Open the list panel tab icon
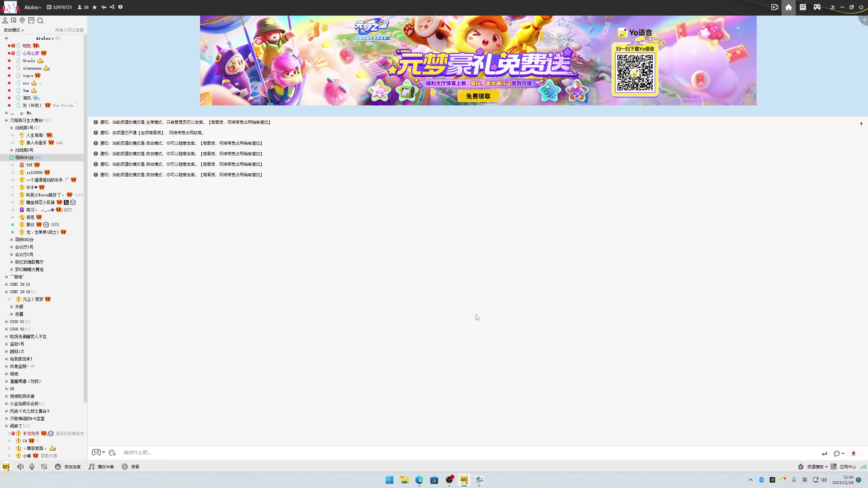Image resolution: width=868 pixels, height=488 pixels. point(803,7)
